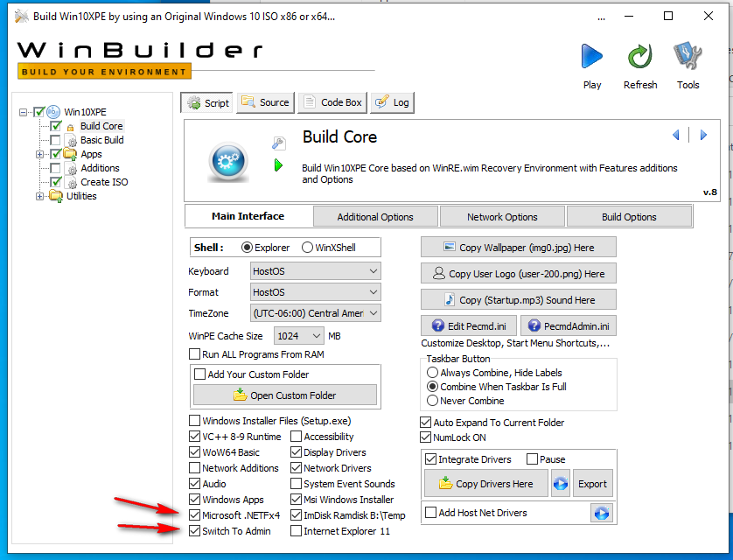This screenshot has width=733, height=560.
Task: Click the blue Play build icon
Action: pyautogui.click(x=592, y=56)
